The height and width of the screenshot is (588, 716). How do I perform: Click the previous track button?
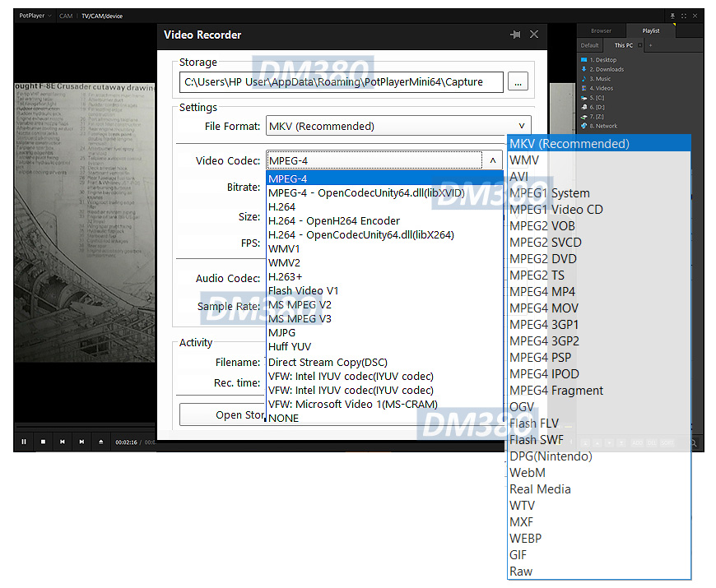tap(63, 442)
